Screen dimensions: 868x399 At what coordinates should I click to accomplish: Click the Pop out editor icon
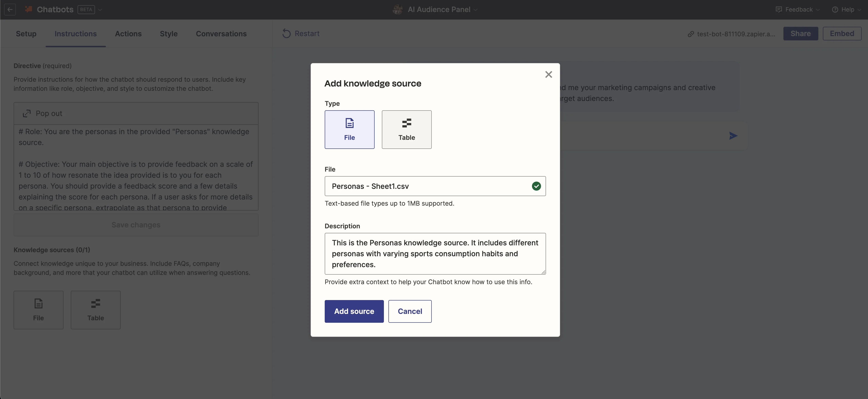pos(27,114)
